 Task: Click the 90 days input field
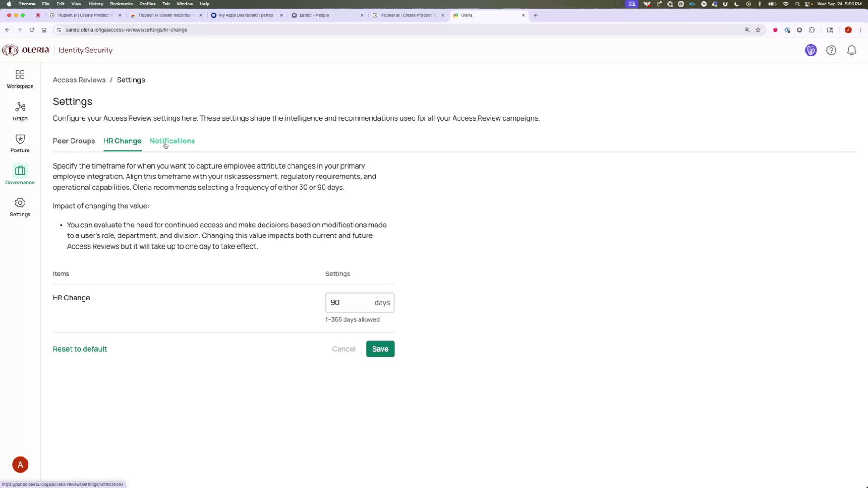pos(353,302)
